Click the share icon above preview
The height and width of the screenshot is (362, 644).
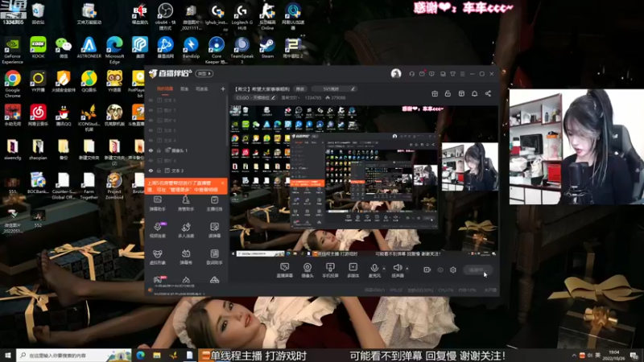click(488, 93)
